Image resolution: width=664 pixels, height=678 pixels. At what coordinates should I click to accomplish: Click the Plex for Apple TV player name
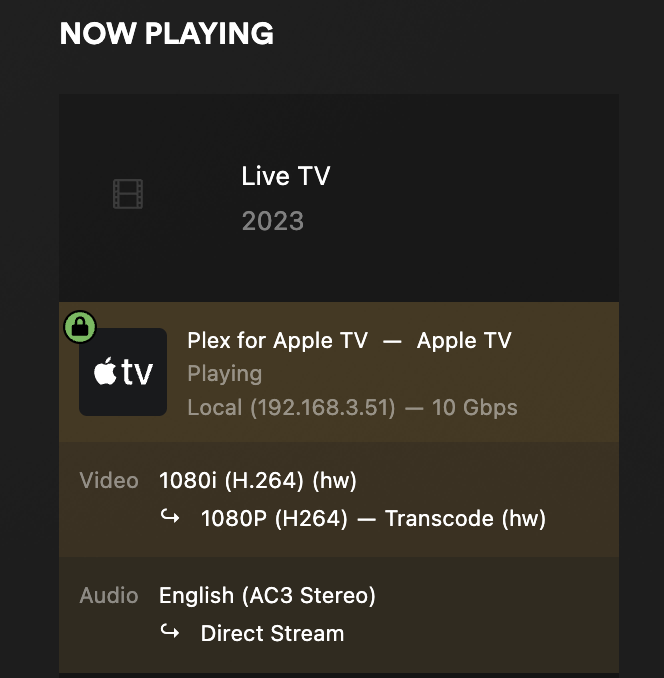tap(277, 340)
